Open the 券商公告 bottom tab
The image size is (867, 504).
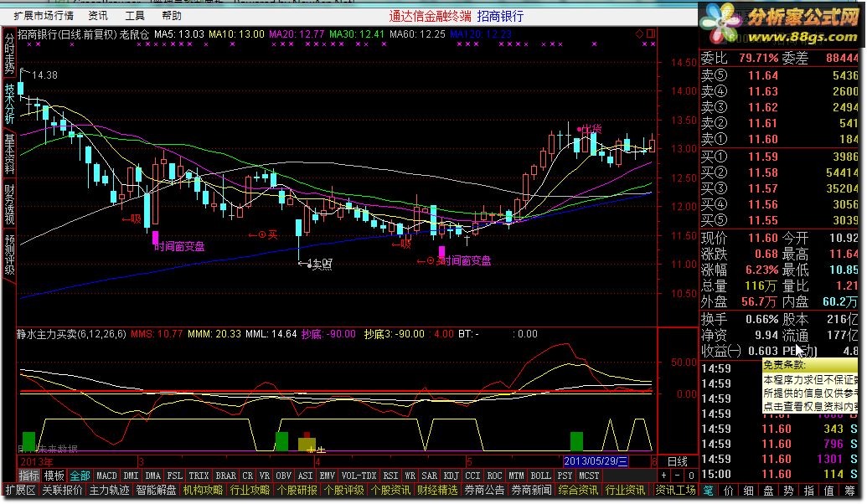[x=484, y=490]
